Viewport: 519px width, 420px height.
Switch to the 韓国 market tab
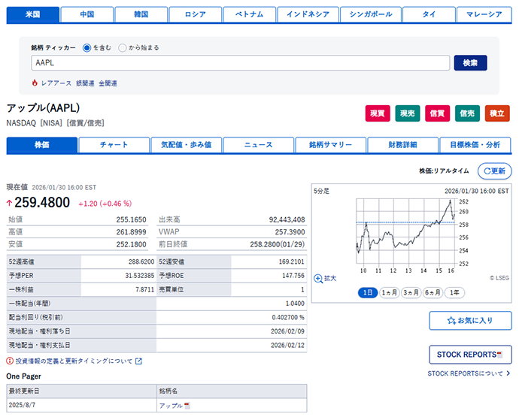(x=141, y=14)
